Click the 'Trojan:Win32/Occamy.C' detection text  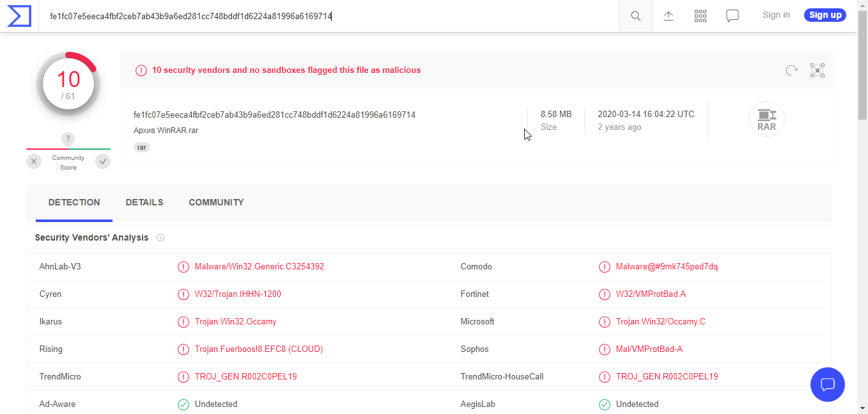tap(661, 322)
